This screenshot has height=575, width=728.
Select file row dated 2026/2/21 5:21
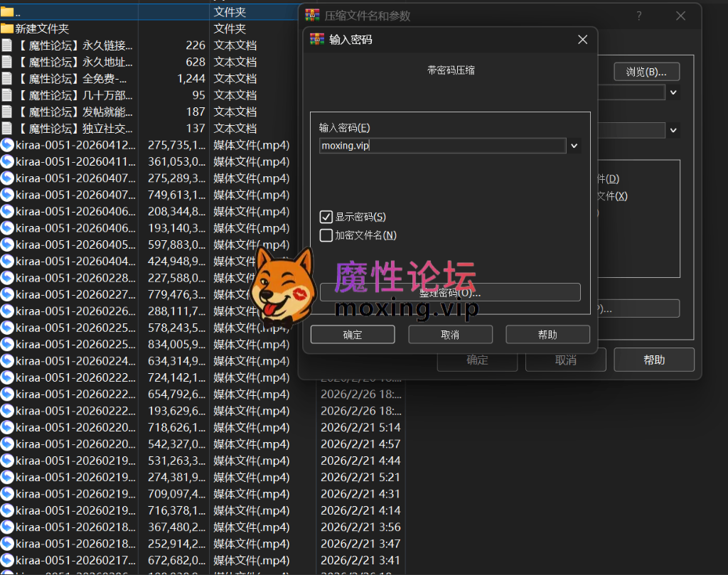pyautogui.click(x=203, y=477)
